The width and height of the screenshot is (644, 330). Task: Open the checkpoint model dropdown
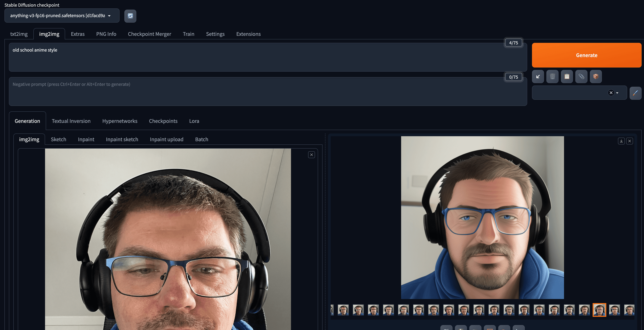(62, 15)
